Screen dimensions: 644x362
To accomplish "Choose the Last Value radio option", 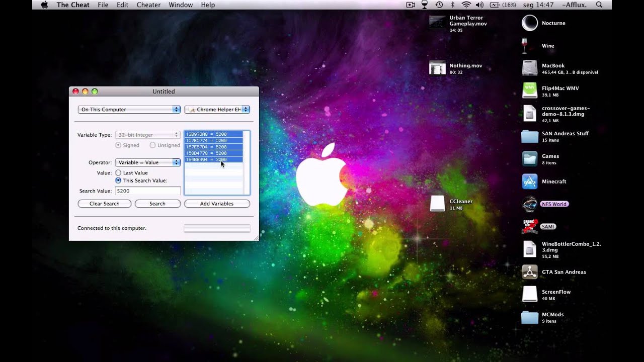I will click(118, 172).
